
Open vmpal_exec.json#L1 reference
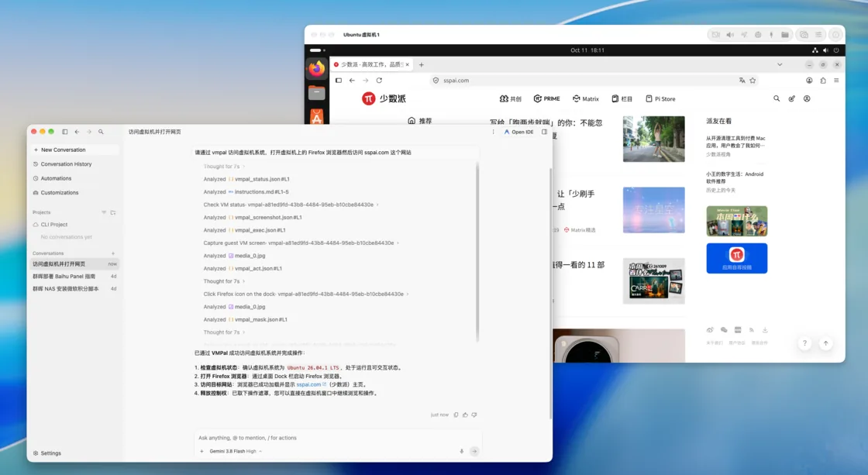tap(260, 230)
